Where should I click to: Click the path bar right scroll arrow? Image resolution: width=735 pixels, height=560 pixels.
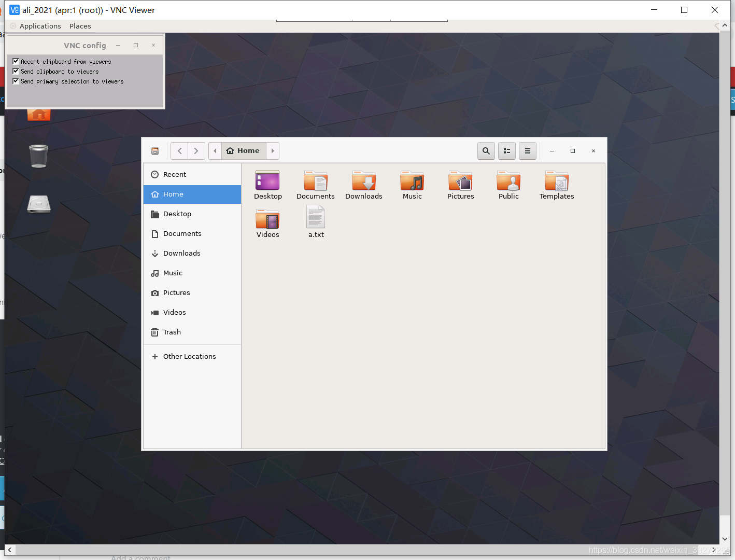(273, 151)
